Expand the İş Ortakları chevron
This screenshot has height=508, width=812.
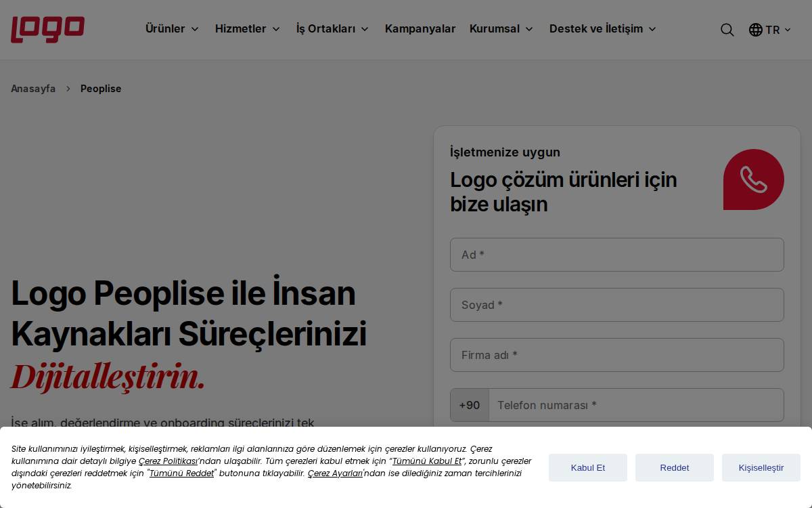[x=365, y=29]
